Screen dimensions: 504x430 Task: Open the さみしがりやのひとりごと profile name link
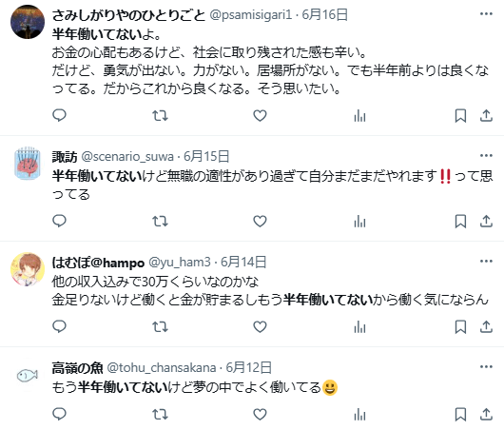tap(128, 15)
